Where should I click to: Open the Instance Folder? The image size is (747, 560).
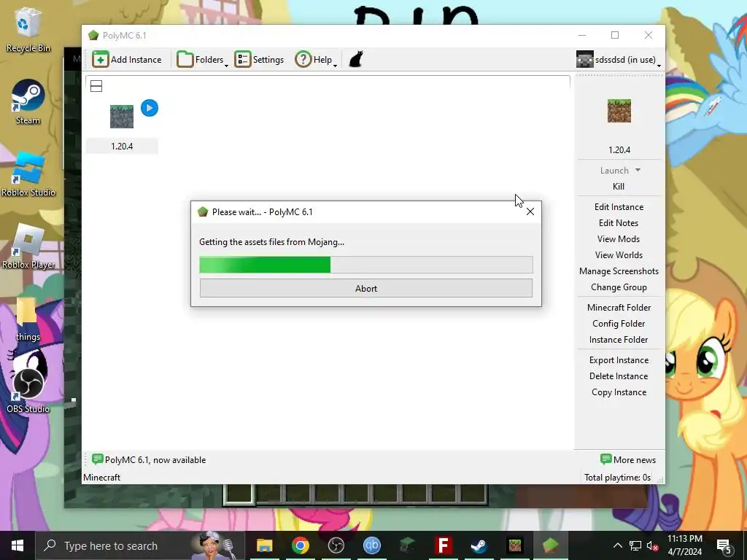tap(619, 340)
